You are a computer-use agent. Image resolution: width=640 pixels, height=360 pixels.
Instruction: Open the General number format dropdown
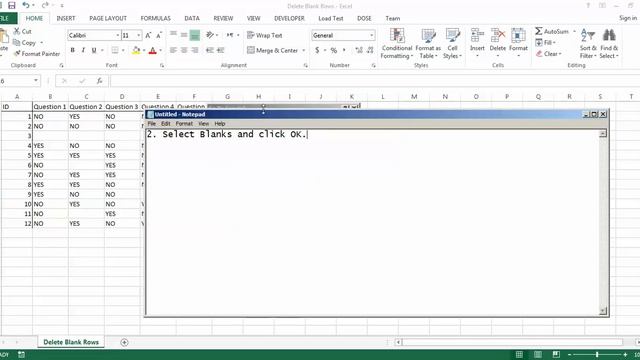[x=371, y=36]
